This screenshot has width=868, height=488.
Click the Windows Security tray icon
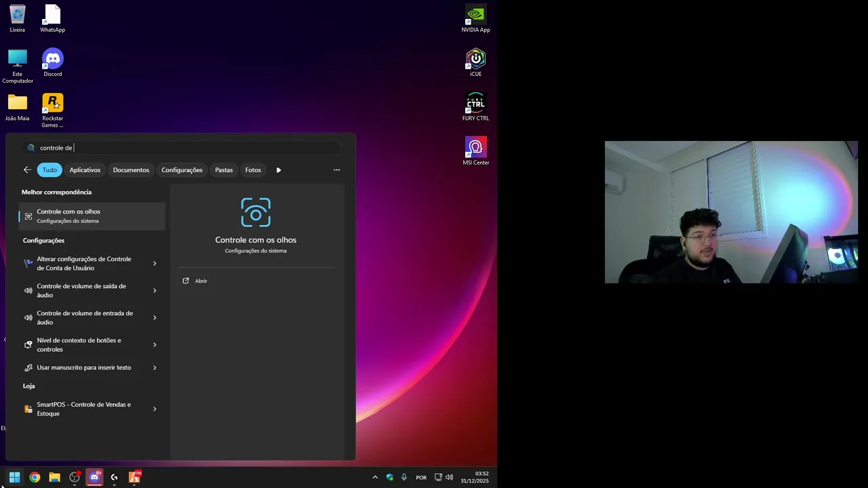coord(390,477)
